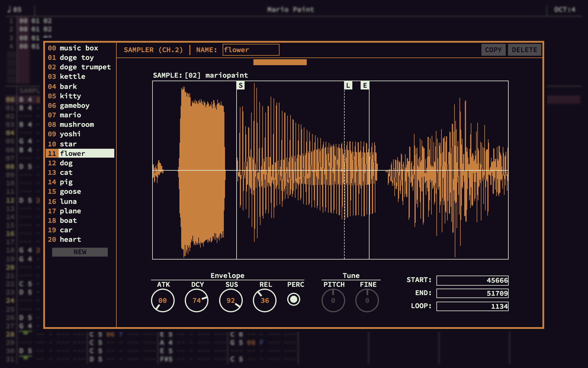Click the START value field
Viewport: 588px width, 368px height.
pyautogui.click(x=473, y=280)
